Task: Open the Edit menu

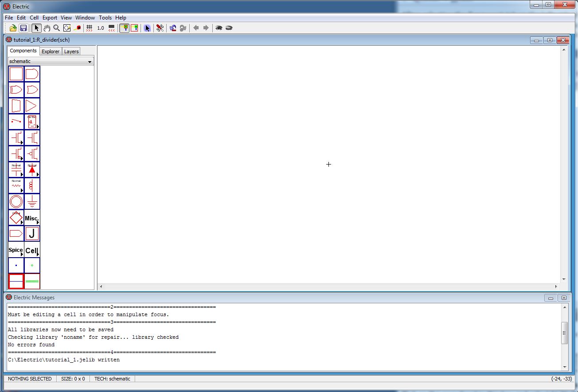Action: coord(21,18)
